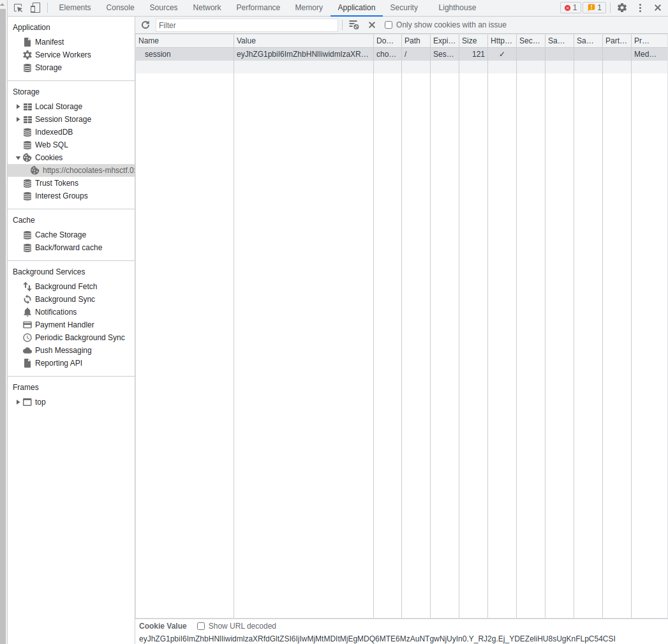Open the three-dot DevTools menu
668x644 pixels.
[640, 7]
